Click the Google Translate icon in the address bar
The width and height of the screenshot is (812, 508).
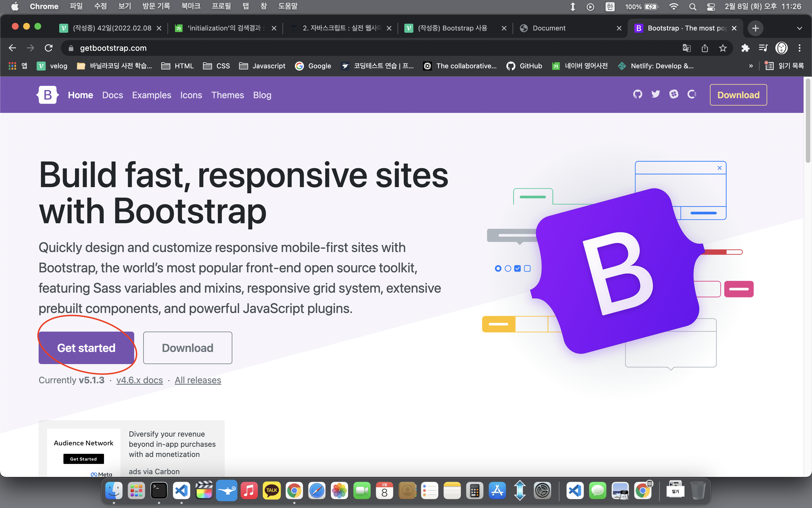pyautogui.click(x=687, y=48)
